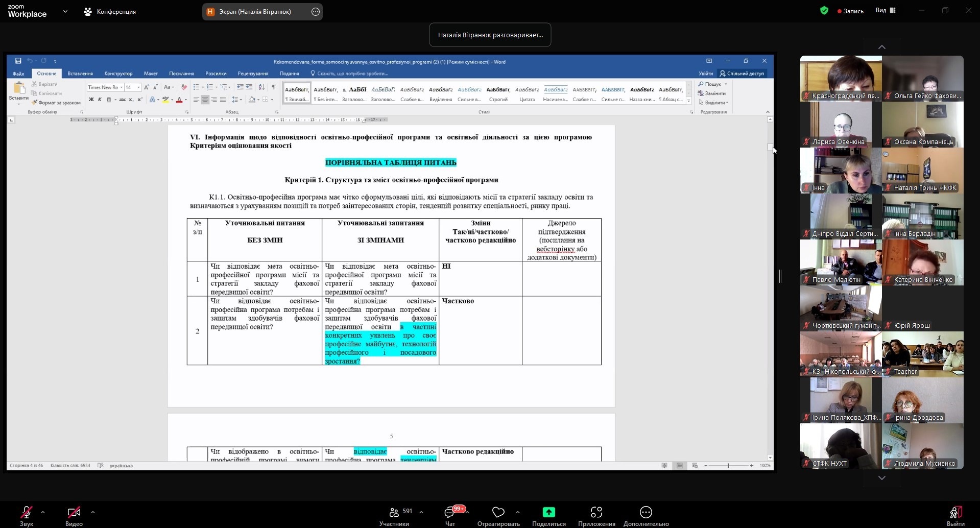Toggle Bold formatting in Word ribbon

coord(91,100)
